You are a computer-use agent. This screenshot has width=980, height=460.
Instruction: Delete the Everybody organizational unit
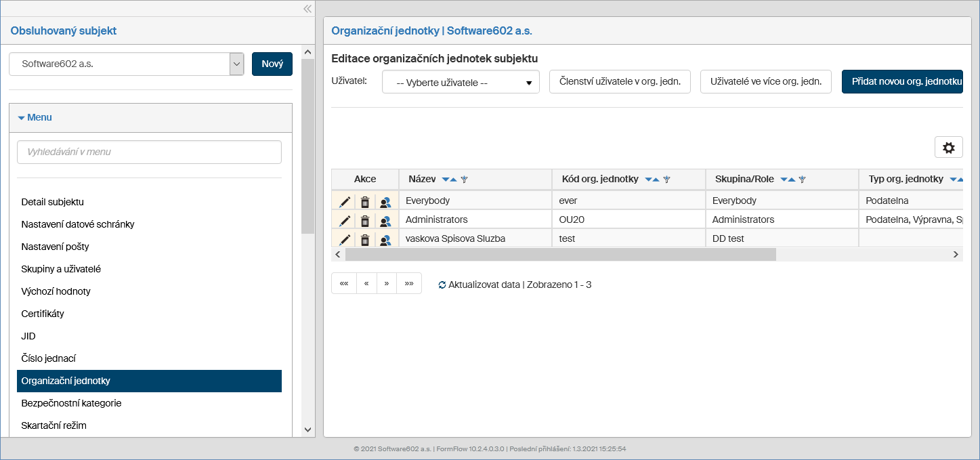(x=365, y=201)
